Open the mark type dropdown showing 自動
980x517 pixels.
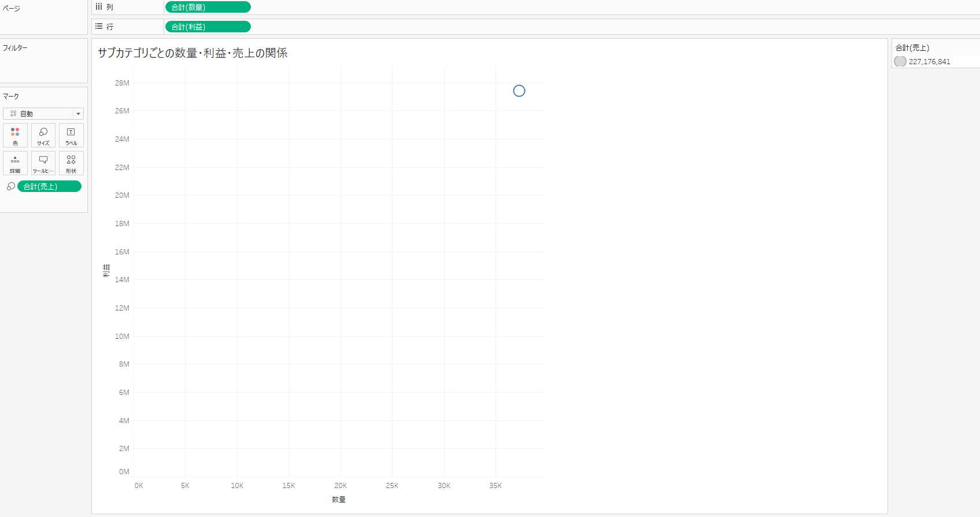click(43, 114)
